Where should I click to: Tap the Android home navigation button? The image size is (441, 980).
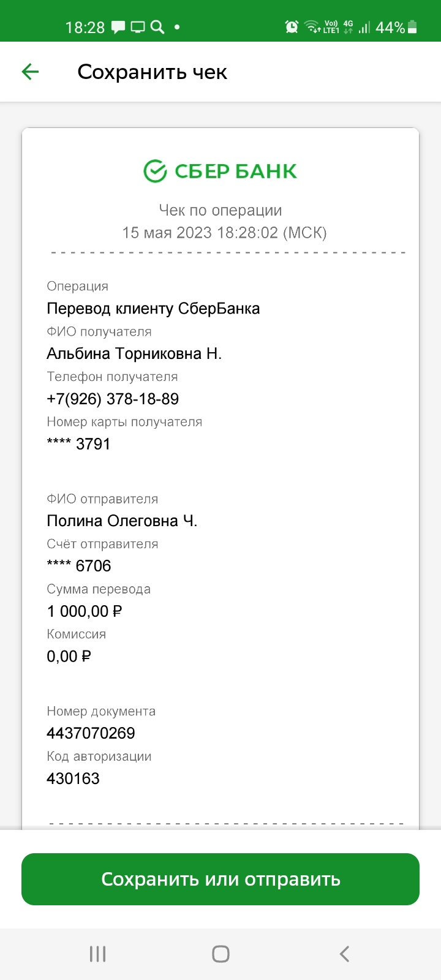(221, 954)
